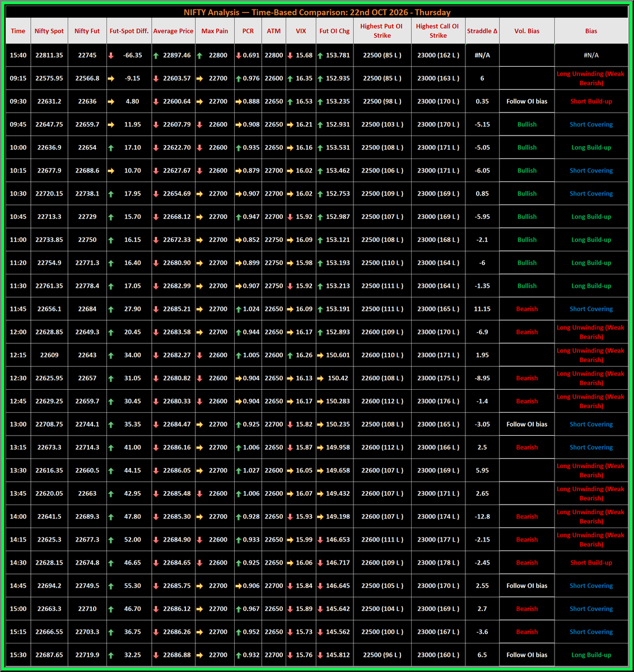Select the yellow arrow beside PCR 0.888

(239, 101)
